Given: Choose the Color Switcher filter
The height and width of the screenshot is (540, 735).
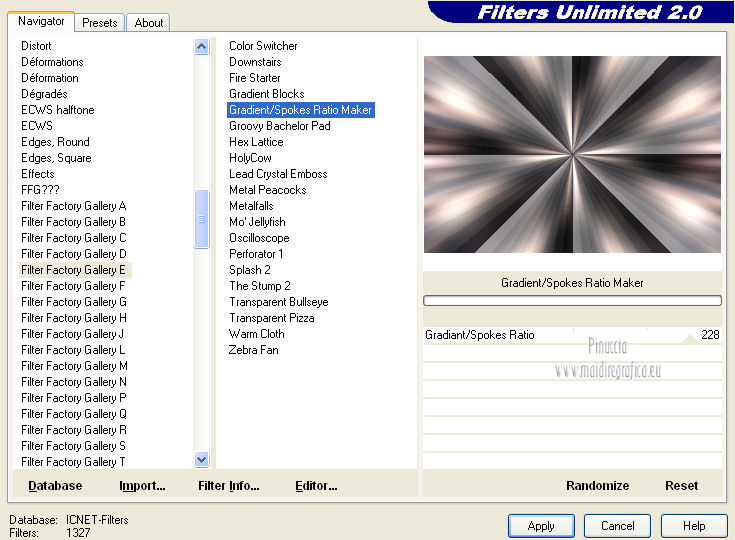Looking at the screenshot, I should point(263,46).
